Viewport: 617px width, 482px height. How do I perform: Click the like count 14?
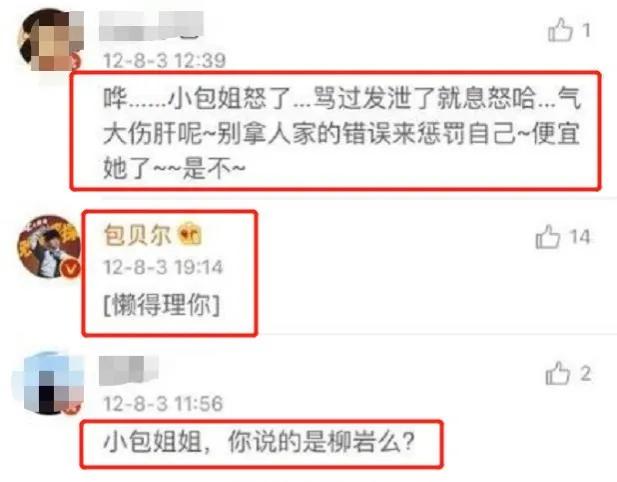pyautogui.click(x=580, y=237)
